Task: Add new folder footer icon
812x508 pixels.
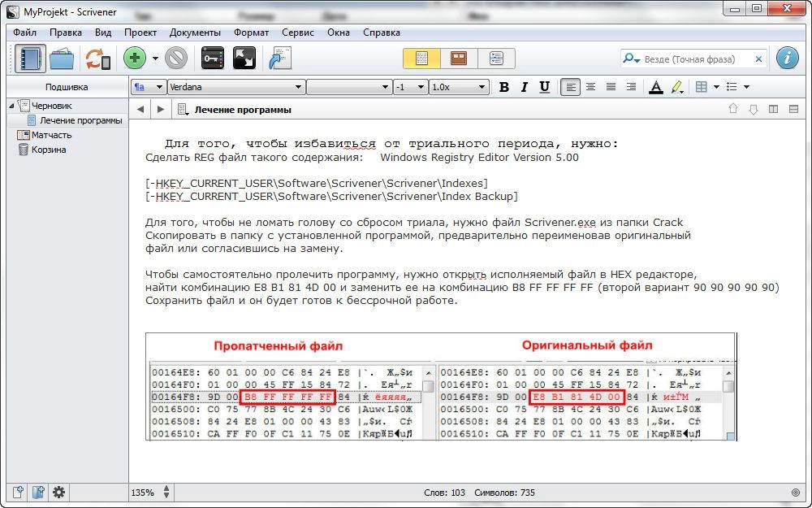Action: click(38, 492)
